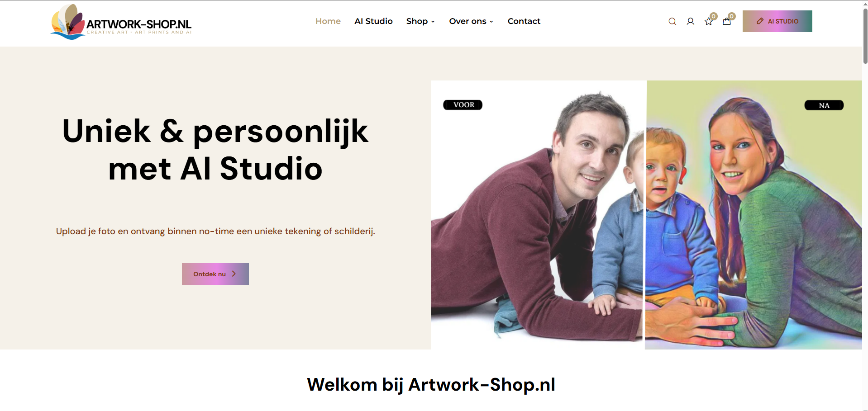The height and width of the screenshot is (411, 868).
Task: Click the Ontdek nu button
Action: 215,274
